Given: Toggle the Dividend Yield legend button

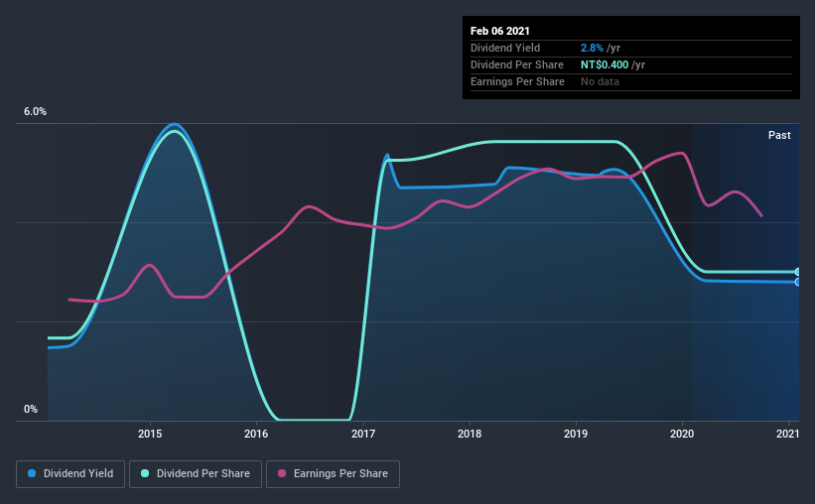Looking at the screenshot, I should [x=70, y=474].
